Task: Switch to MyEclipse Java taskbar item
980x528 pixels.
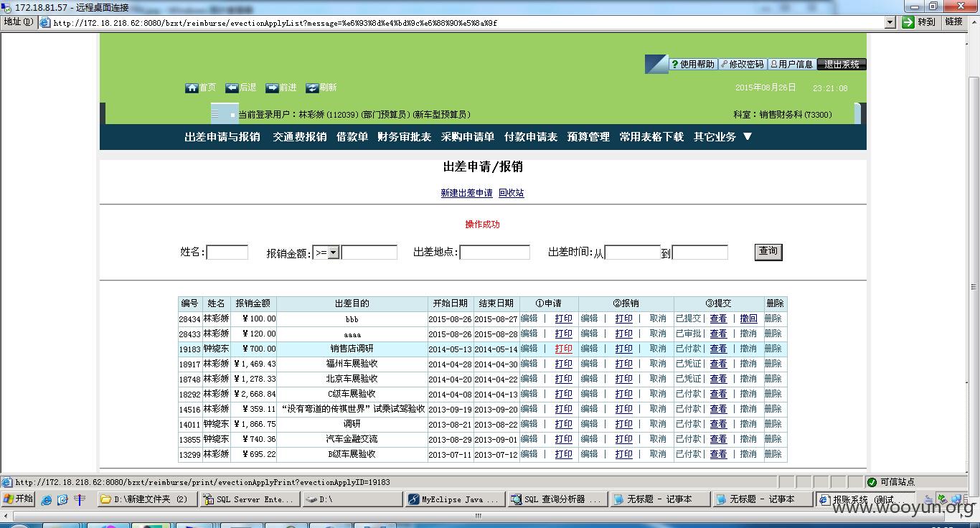Action: [x=453, y=499]
